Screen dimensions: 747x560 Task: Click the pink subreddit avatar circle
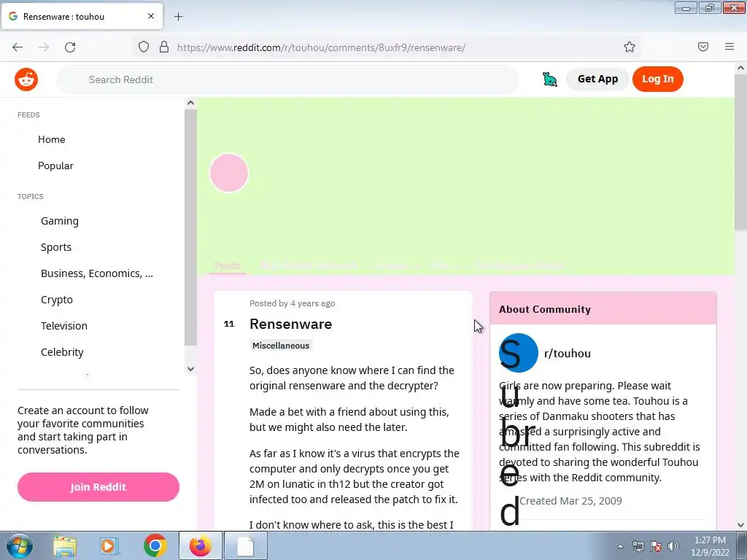point(229,172)
